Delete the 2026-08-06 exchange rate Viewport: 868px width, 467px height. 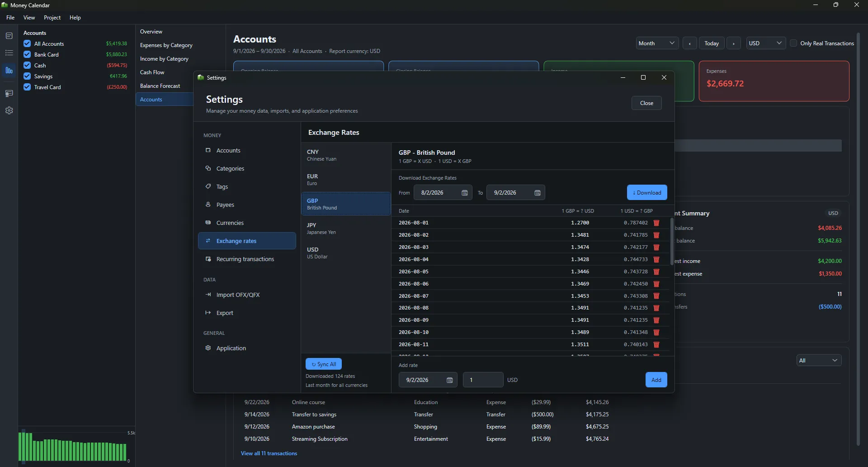(656, 284)
